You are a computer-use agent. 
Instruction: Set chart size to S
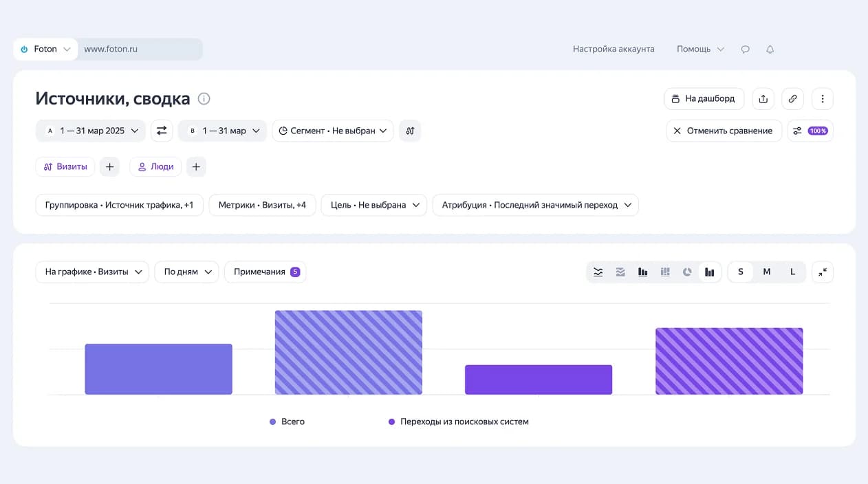click(x=741, y=272)
